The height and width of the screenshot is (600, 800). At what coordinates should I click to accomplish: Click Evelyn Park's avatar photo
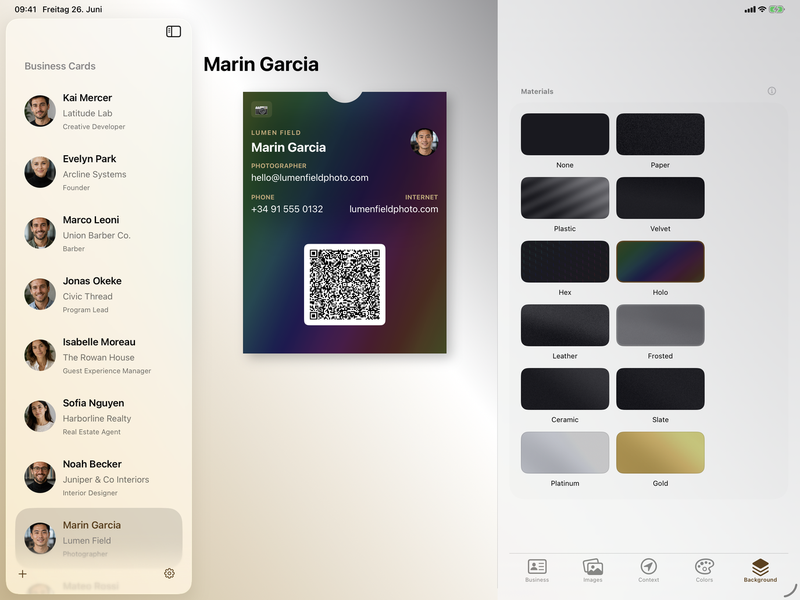point(40,172)
